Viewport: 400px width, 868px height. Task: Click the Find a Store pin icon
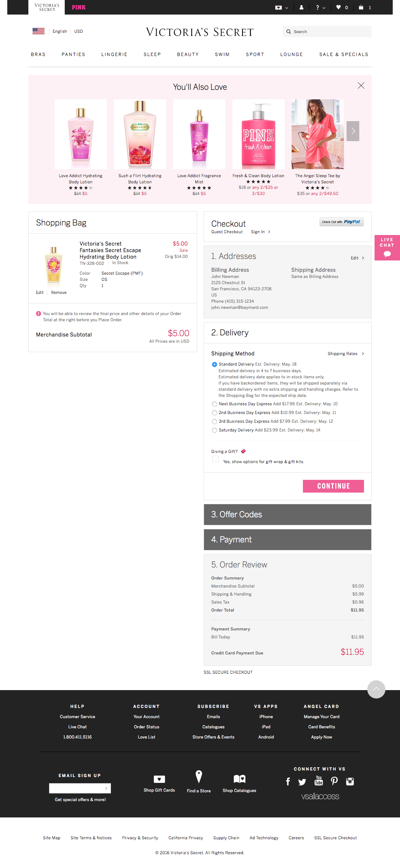point(199,777)
